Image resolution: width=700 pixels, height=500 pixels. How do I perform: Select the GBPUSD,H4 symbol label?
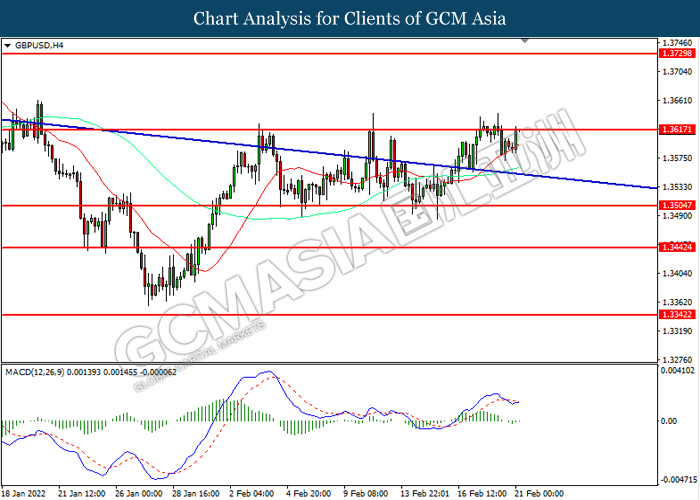[x=39, y=46]
